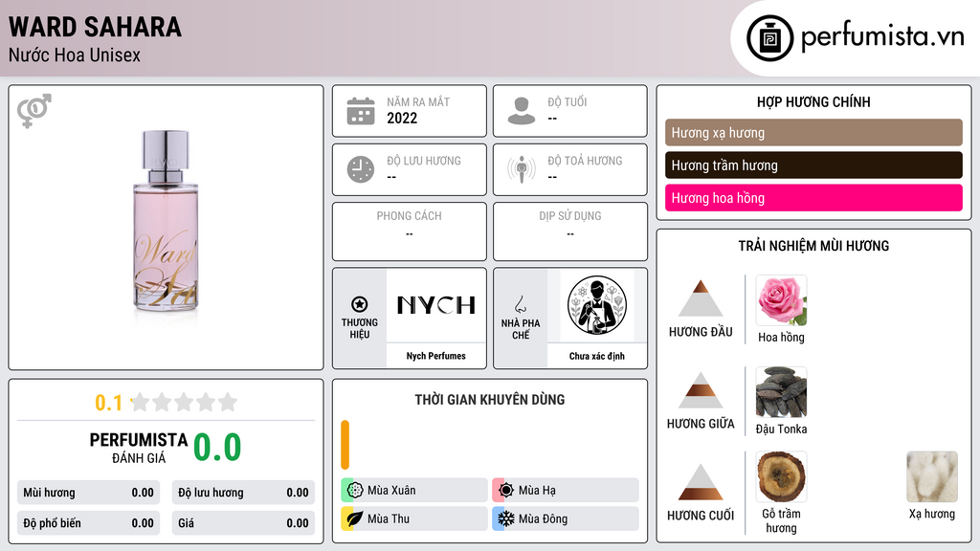Click the Hương đầu pyramid icon
Screen dimensions: 980x551
(701, 298)
